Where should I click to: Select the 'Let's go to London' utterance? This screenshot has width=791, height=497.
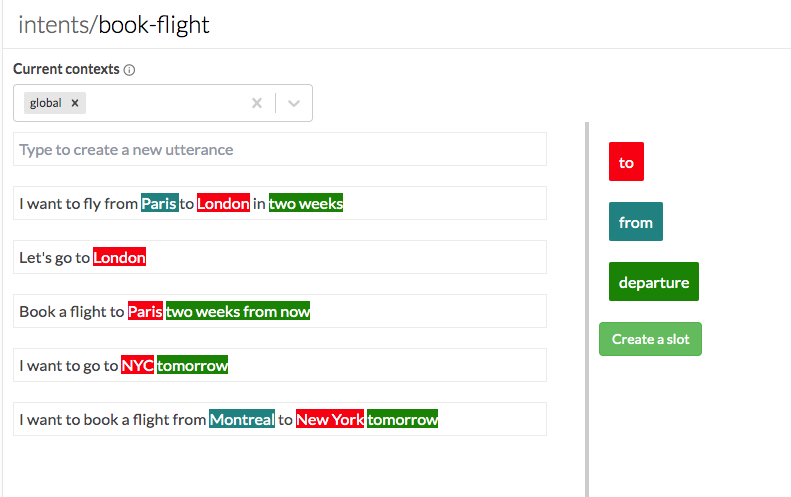[x=280, y=257]
